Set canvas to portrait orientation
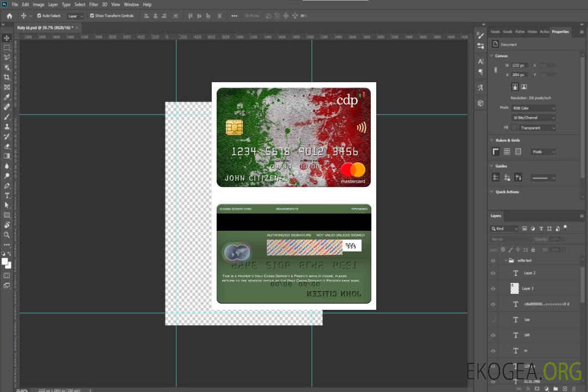 click(x=515, y=87)
